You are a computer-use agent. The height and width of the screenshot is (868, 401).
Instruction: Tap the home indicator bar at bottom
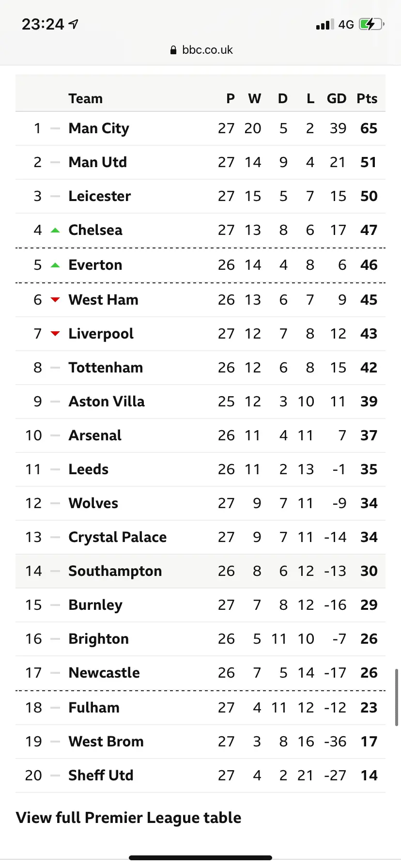tap(200, 858)
